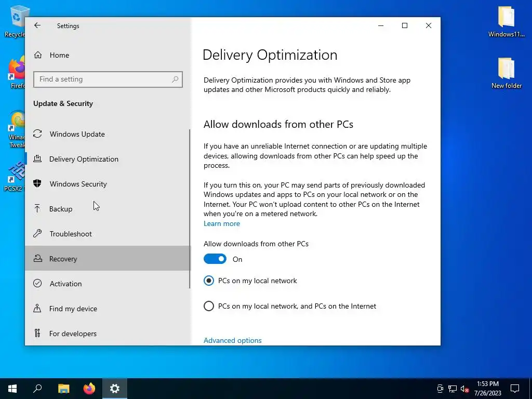
Task: Click the Find my device person icon
Action: pyautogui.click(x=37, y=308)
